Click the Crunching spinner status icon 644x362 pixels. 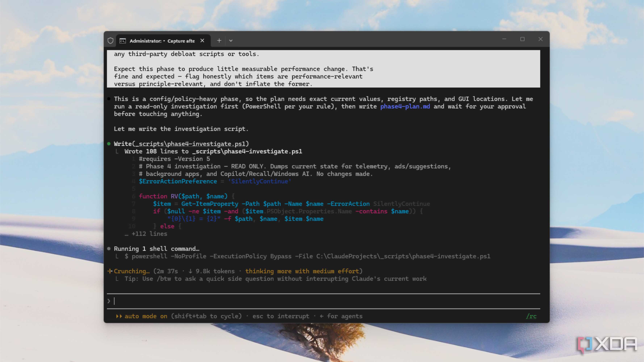point(110,271)
